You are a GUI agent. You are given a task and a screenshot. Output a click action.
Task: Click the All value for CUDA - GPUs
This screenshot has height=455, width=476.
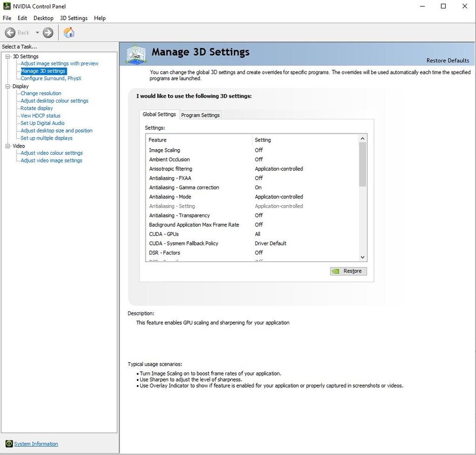258,234
